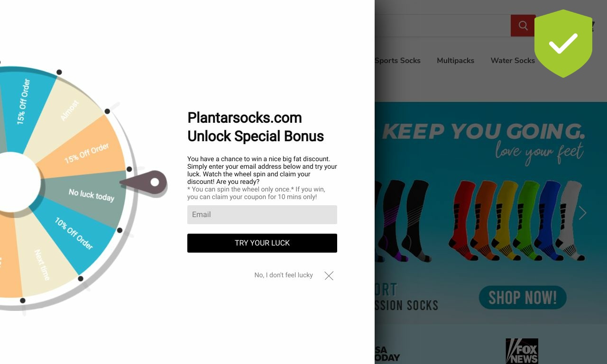Close popup using the X icon
Viewport: 607px width, 364px height.
tap(329, 275)
